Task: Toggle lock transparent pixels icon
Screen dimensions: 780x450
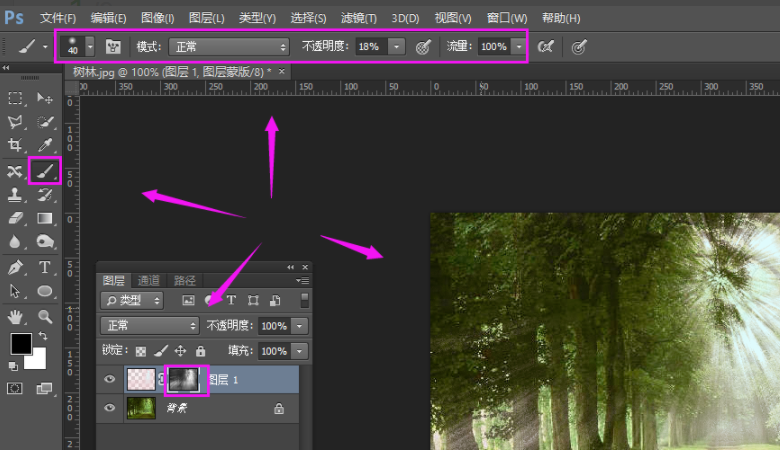Action: coord(140,351)
